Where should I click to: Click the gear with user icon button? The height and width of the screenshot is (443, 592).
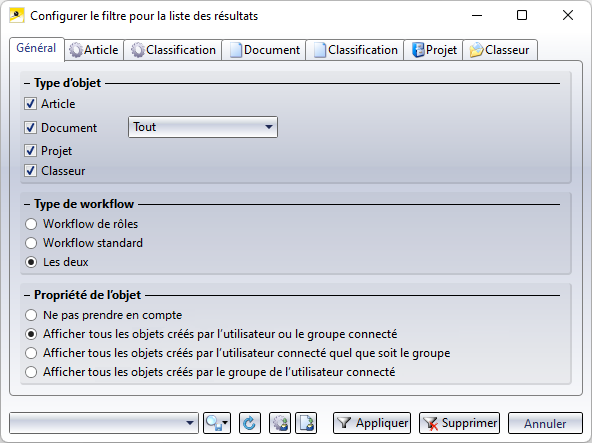pos(280,423)
